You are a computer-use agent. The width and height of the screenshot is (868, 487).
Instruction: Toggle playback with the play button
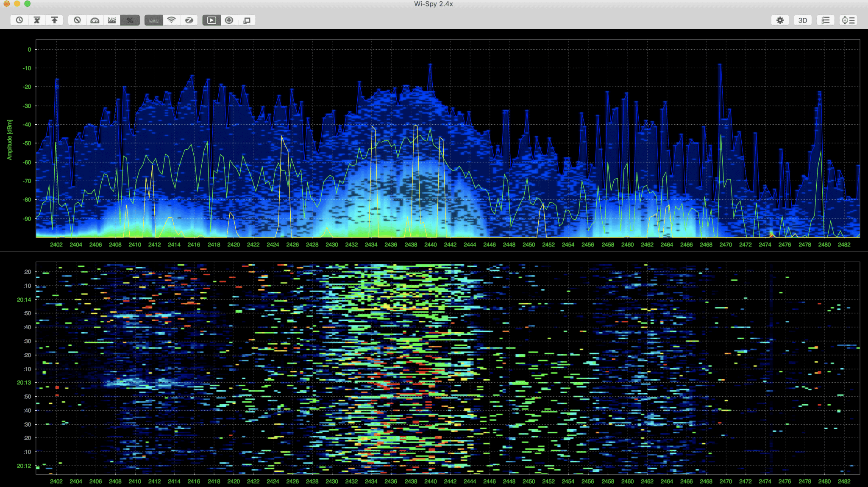pos(211,20)
